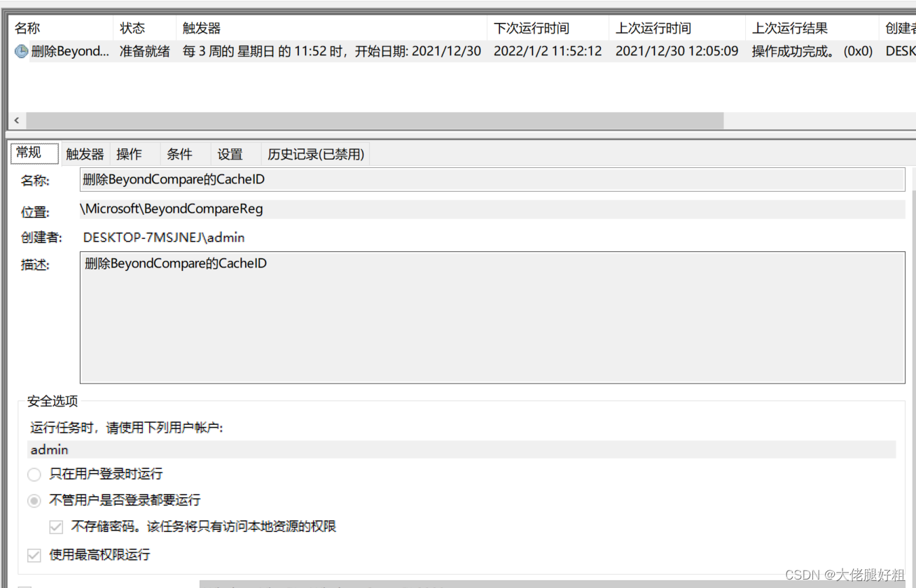Click the task list horizontal scrollbar thumb
The image size is (916, 588).
[375, 120]
